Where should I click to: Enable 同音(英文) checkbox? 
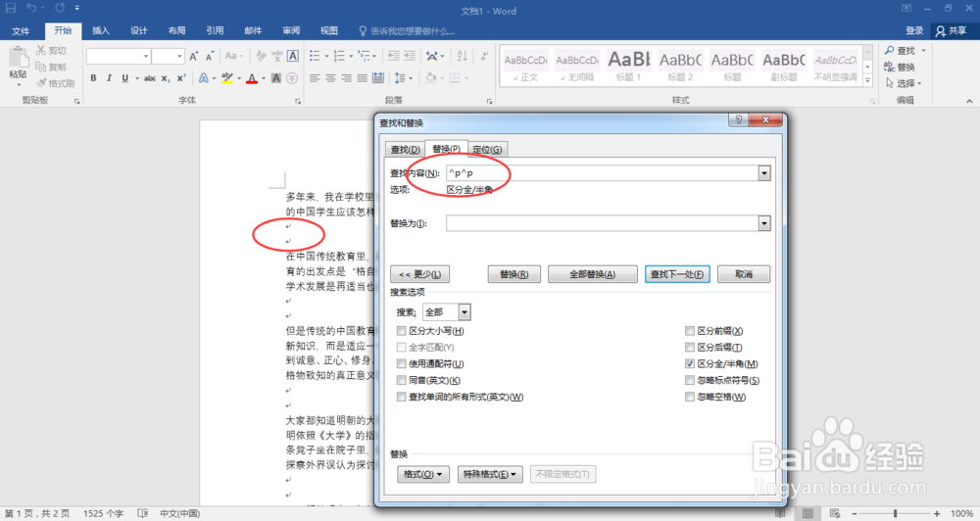pos(401,380)
